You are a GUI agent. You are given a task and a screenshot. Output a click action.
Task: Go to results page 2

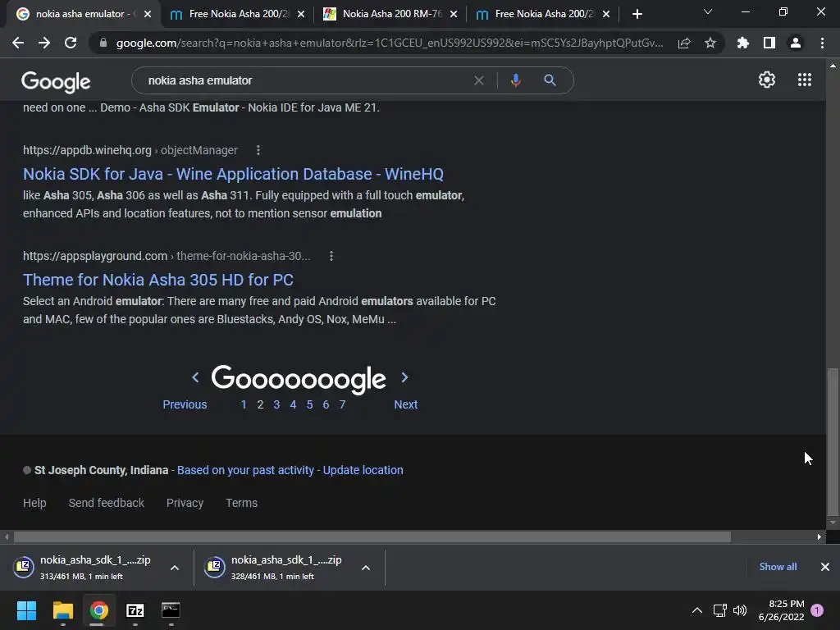pos(260,404)
